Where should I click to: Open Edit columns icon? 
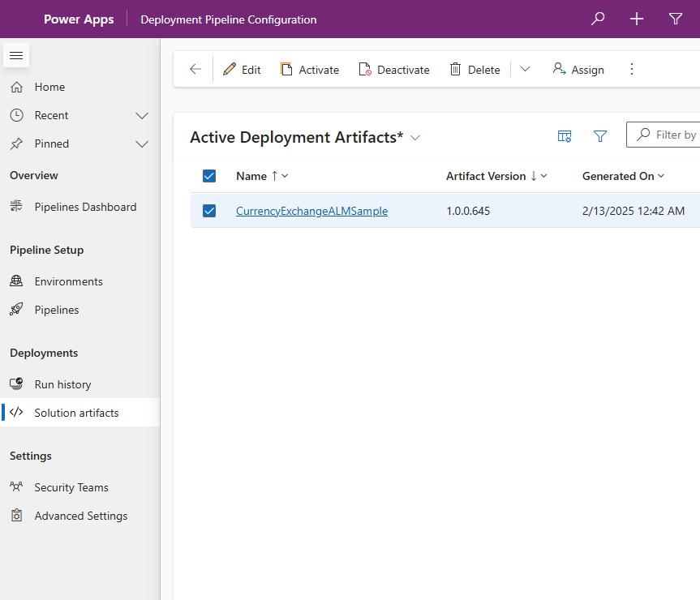tap(565, 136)
